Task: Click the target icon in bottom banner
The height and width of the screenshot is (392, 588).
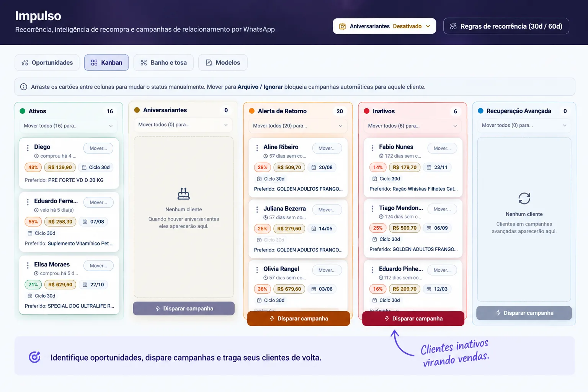Action: [x=34, y=357]
